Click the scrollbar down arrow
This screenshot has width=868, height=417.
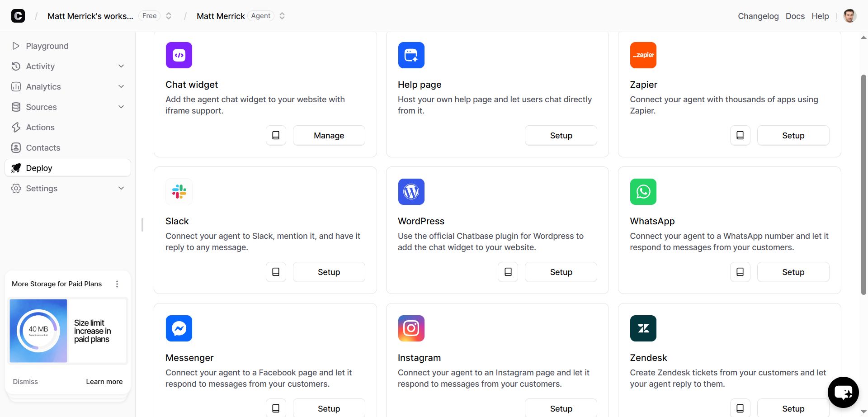click(x=863, y=412)
